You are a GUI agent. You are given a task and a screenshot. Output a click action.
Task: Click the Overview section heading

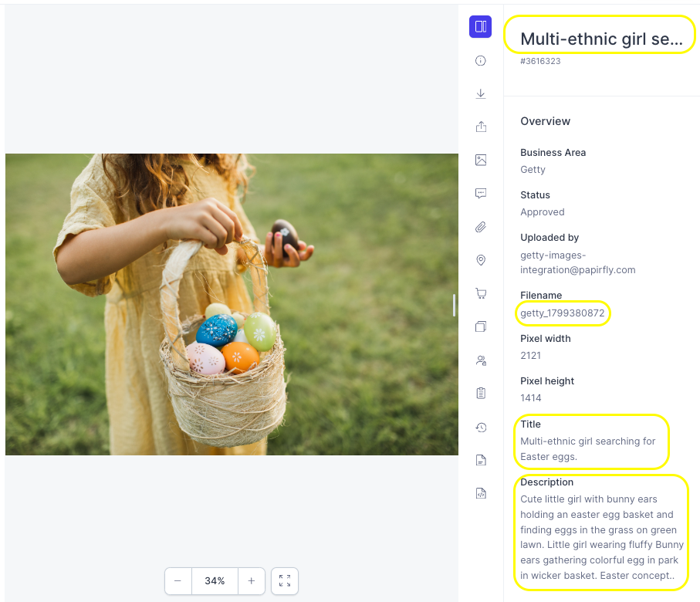pos(545,121)
